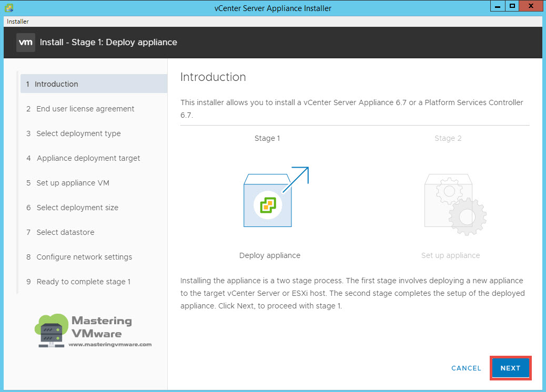Click the Deploy appliance caption
This screenshot has height=392, width=546.
click(269, 255)
